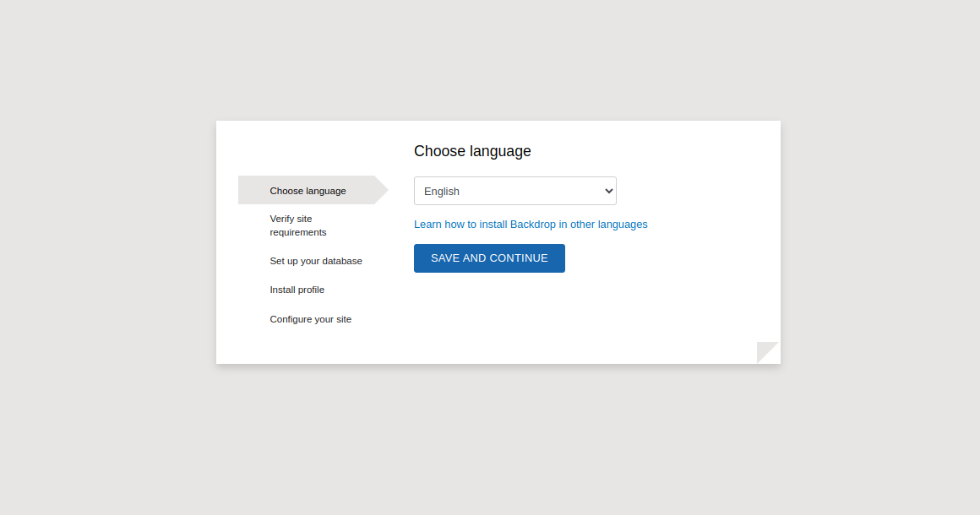
Task: Click the Save and Continue button
Action: pos(489,258)
